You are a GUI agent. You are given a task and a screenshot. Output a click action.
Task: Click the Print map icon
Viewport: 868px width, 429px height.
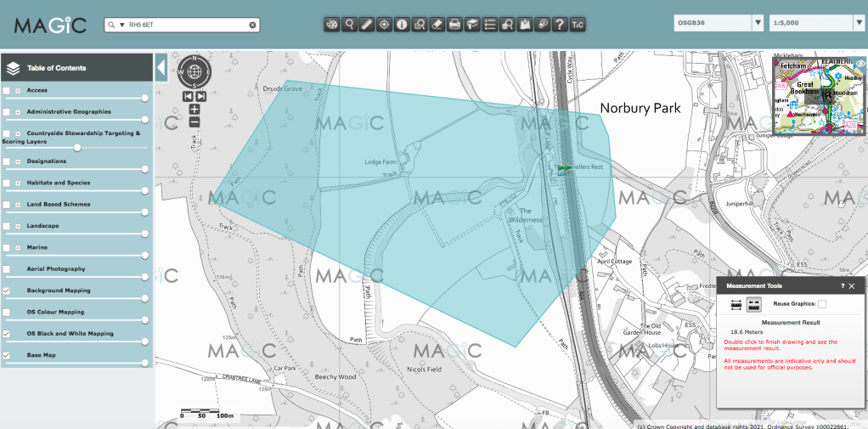point(454,25)
